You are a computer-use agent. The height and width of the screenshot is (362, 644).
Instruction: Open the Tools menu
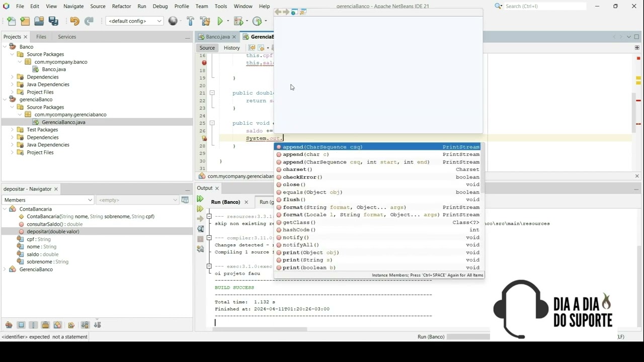221,6
